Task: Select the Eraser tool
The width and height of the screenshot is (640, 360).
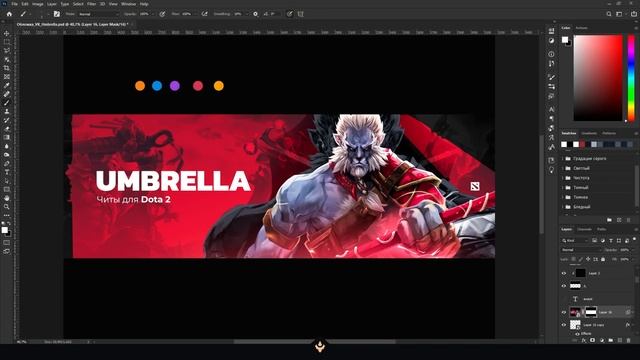Action: click(x=7, y=129)
